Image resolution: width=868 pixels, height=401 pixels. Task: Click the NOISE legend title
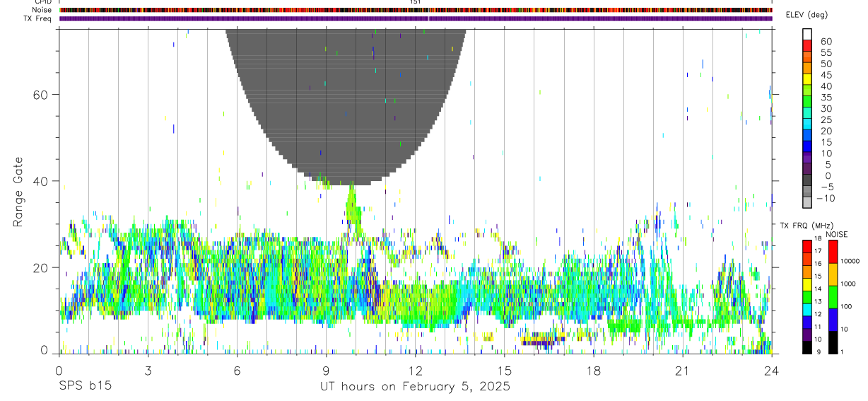coord(838,234)
